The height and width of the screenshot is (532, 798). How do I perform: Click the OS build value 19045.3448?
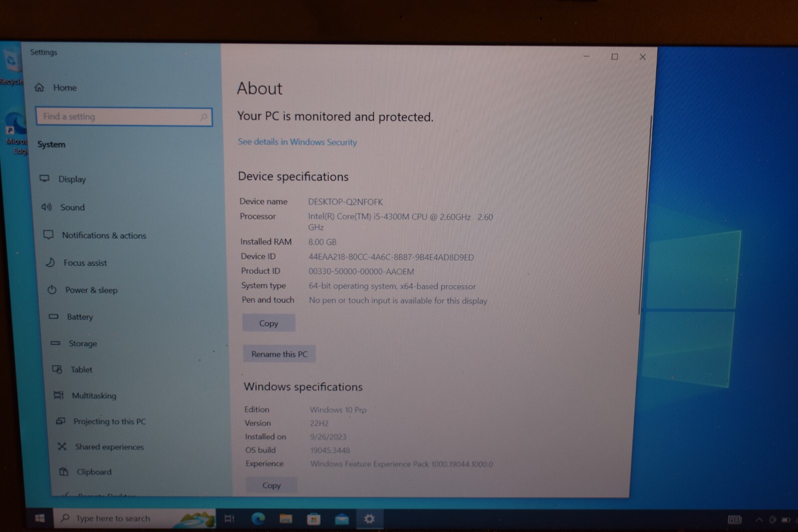coord(330,450)
